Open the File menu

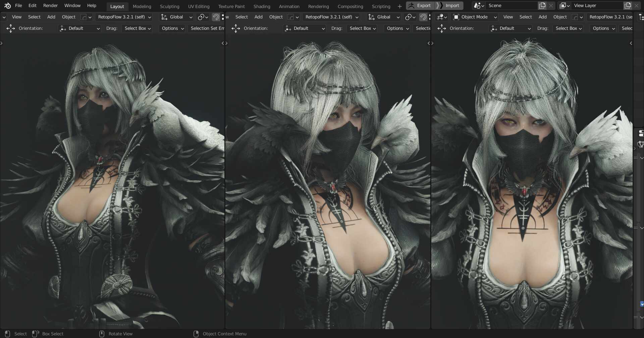18,6
